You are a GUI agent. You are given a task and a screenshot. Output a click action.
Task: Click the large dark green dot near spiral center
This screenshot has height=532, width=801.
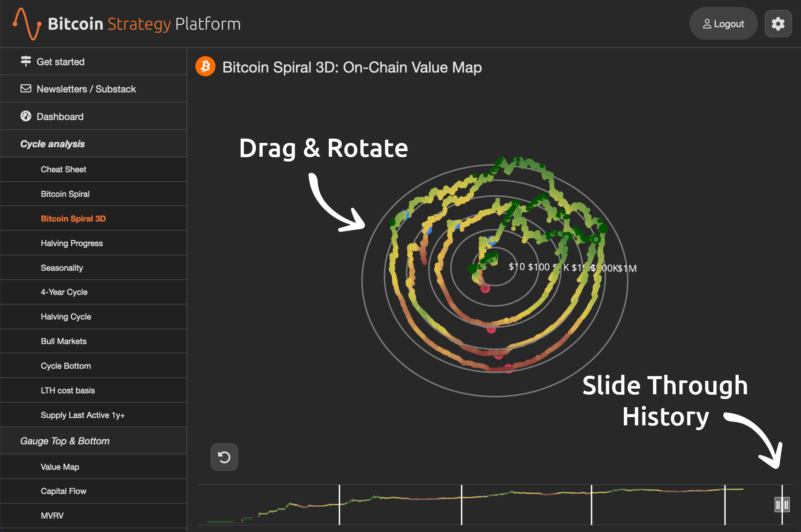[x=473, y=269]
